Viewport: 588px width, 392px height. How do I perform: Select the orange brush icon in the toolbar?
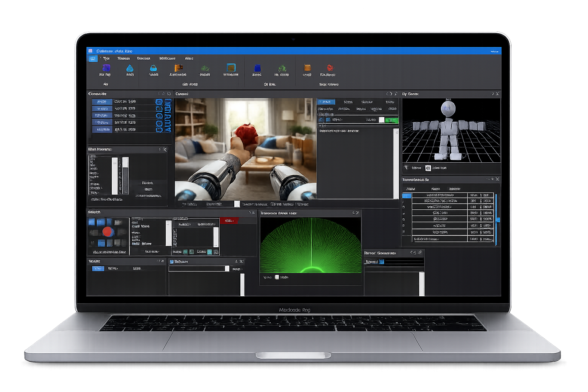click(178, 68)
